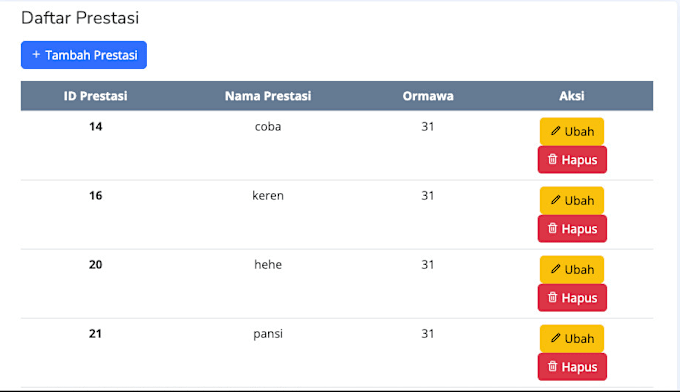This screenshot has height=392, width=680.
Task: Click trash icon for prestasi keren
Action: 552,228
